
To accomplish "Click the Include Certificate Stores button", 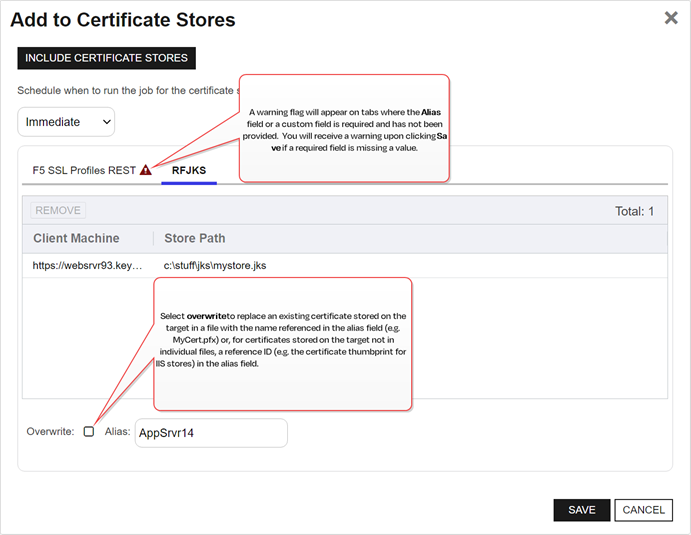I will [x=106, y=58].
